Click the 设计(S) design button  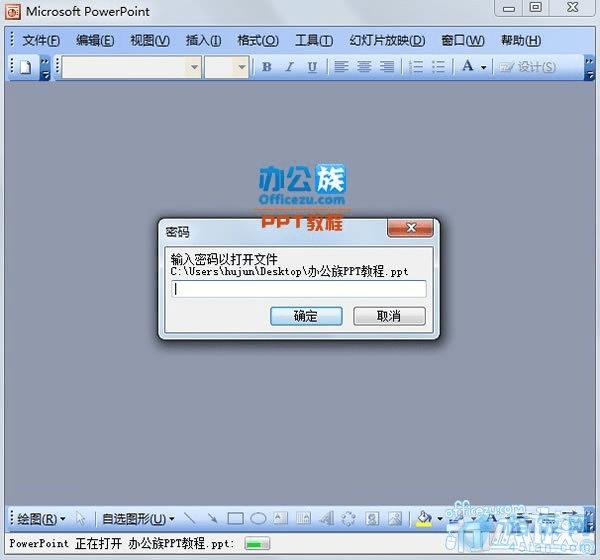pos(527,67)
